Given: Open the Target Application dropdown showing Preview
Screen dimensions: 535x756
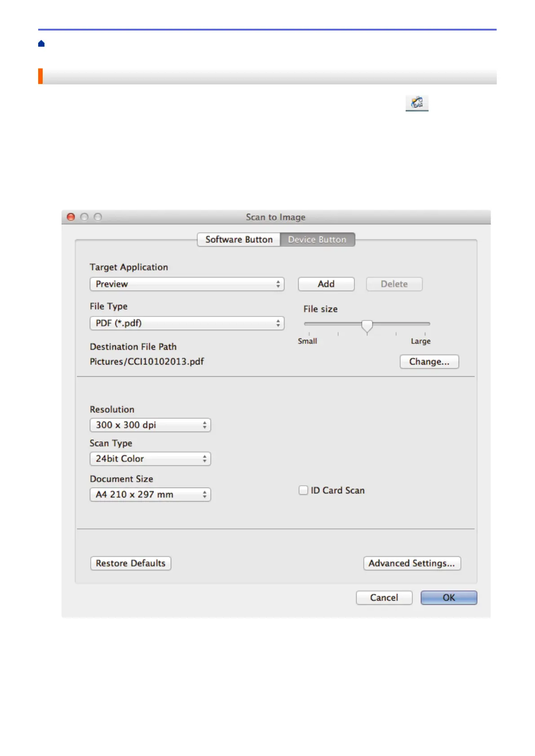Looking at the screenshot, I should 187,284.
